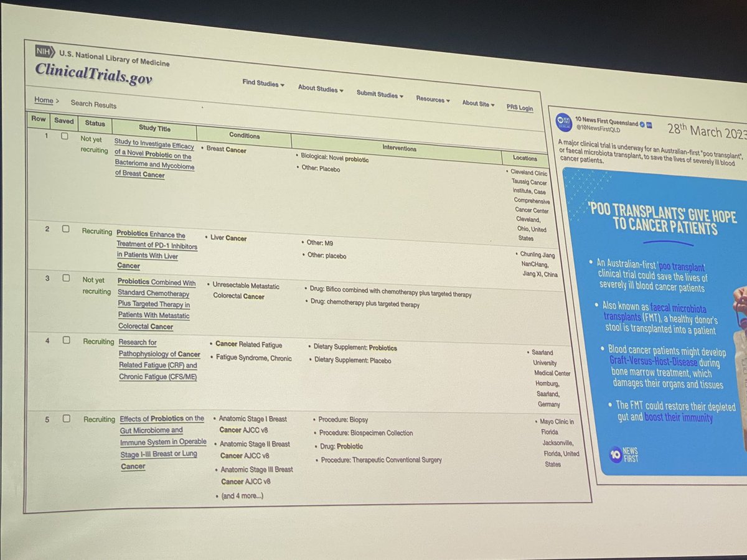Click Cleveland Clinic Taussig location text
This screenshot has width=747, height=560.
(531, 207)
